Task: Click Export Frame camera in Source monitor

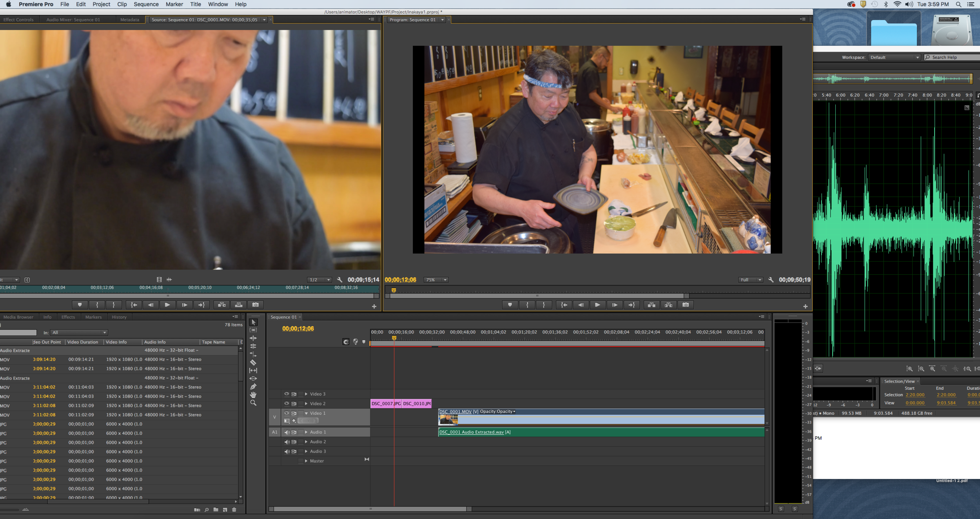Action: 255,305
